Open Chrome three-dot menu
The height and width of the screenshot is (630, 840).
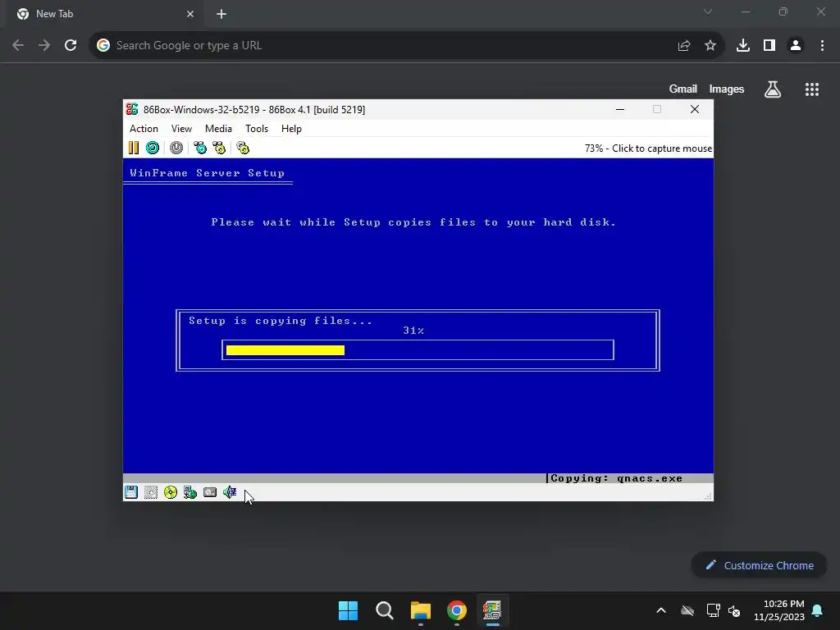tap(822, 46)
